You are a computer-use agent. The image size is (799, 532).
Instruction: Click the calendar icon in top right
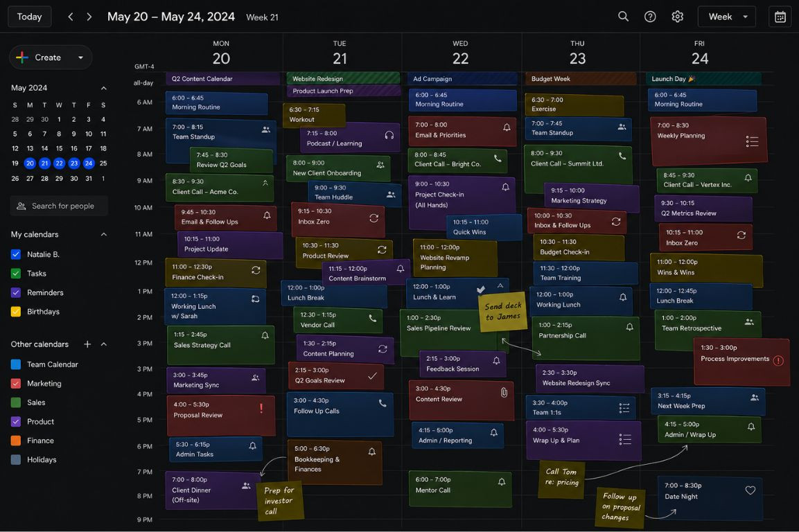tap(780, 17)
